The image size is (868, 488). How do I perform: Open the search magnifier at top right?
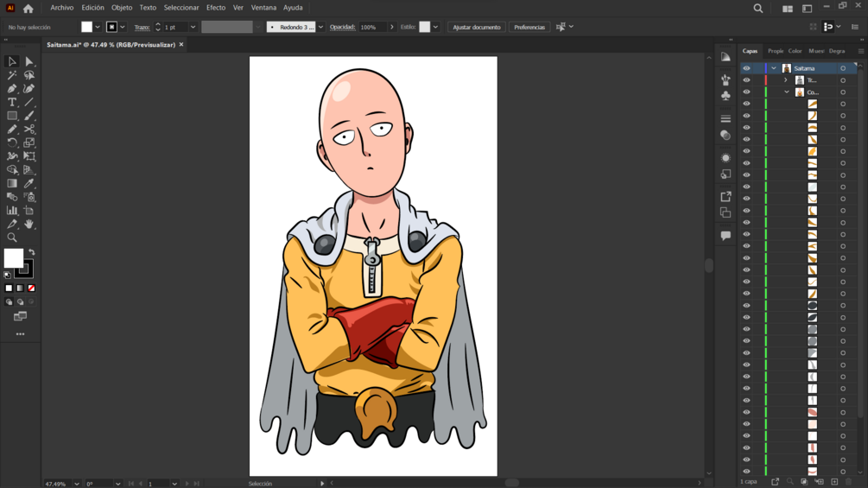(757, 8)
